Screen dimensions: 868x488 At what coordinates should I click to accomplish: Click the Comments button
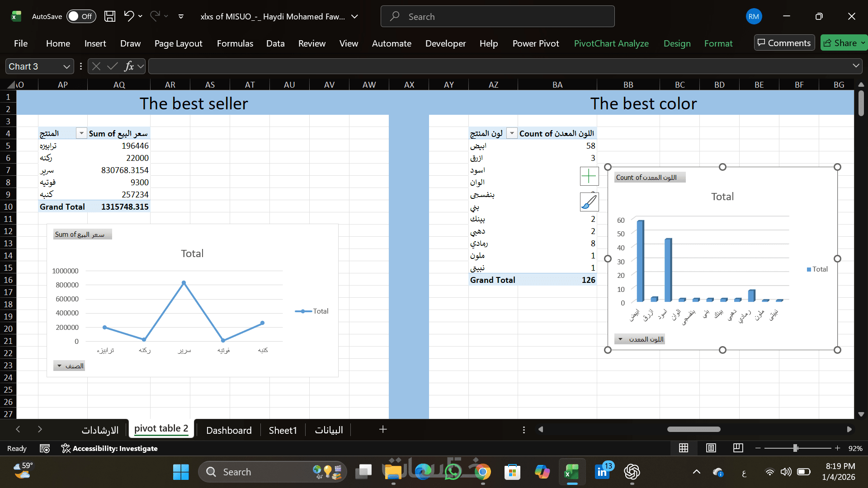pos(784,43)
